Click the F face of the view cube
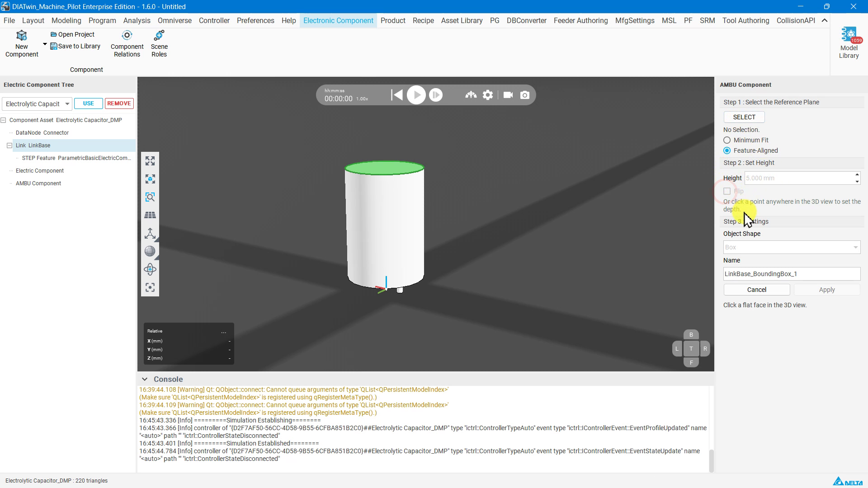Viewport: 868px width, 488px height. point(691,362)
